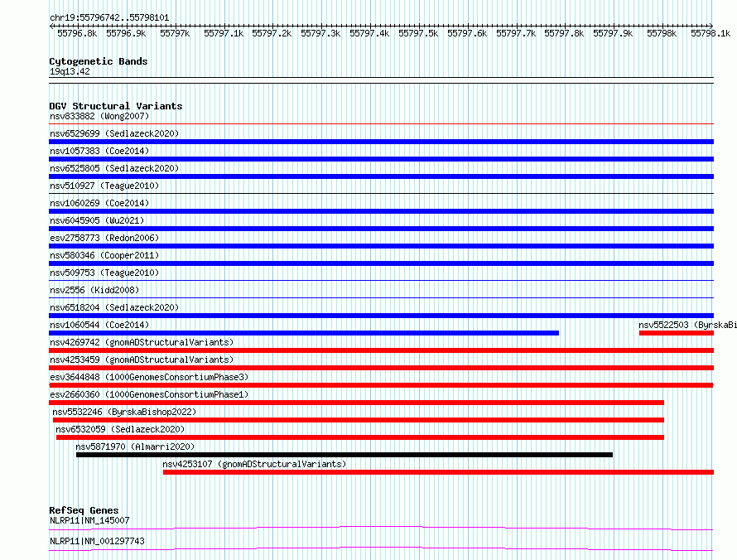Click ruler tick label 55796.8k

77,33
